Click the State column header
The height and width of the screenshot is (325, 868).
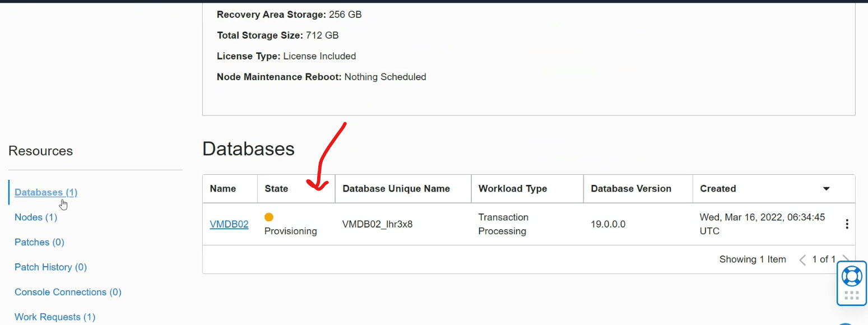[x=276, y=189]
